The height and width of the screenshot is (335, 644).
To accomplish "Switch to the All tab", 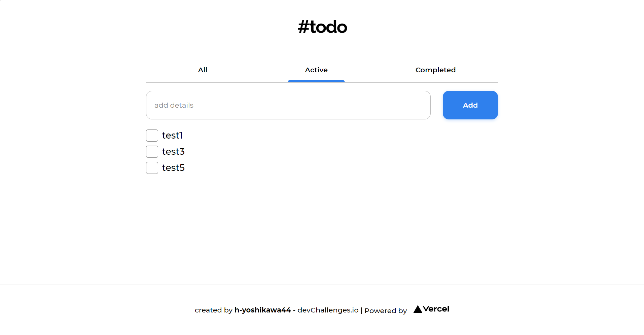I will pyautogui.click(x=203, y=70).
